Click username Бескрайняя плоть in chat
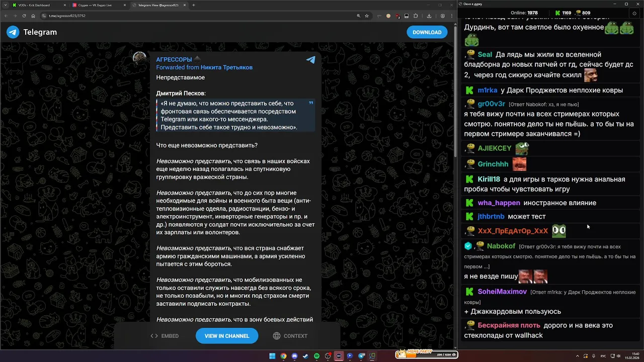The image size is (644, 362). pyautogui.click(x=509, y=325)
